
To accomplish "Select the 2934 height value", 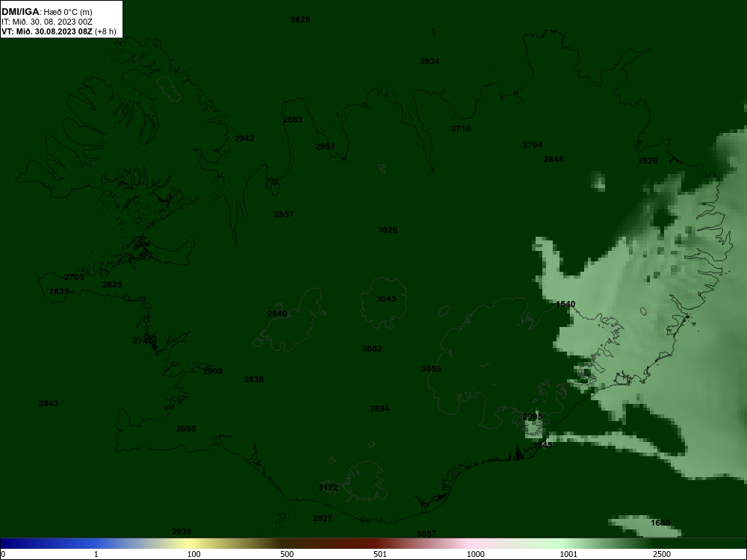I will click(x=430, y=61).
